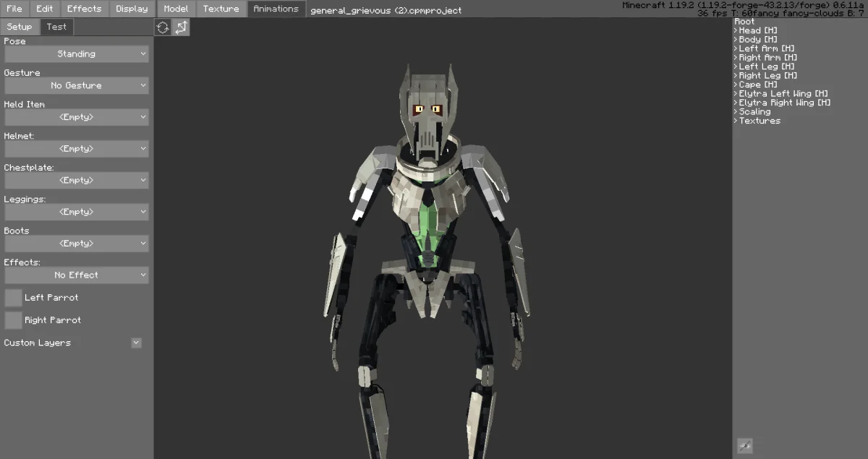Click the general_grievous (2).cpmproject file name
This screenshot has height=459, width=868.
point(386,10)
